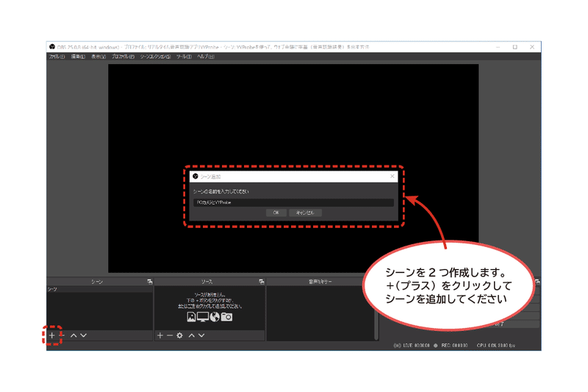Remove the selected source with the minus icon
The width and height of the screenshot is (588, 392).
tap(170, 335)
